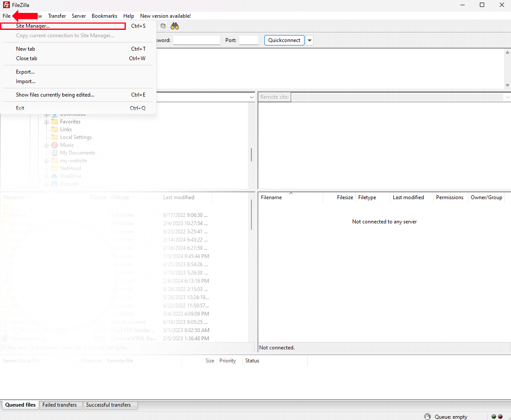The height and width of the screenshot is (420, 511).
Task: Open the binoculars file search icon
Action: point(175,26)
